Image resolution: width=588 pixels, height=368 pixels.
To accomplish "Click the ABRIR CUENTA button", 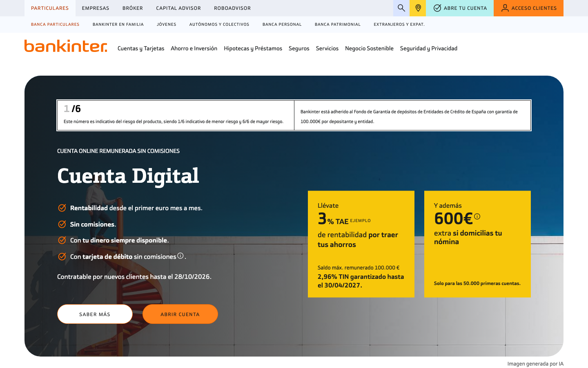I will [180, 314].
